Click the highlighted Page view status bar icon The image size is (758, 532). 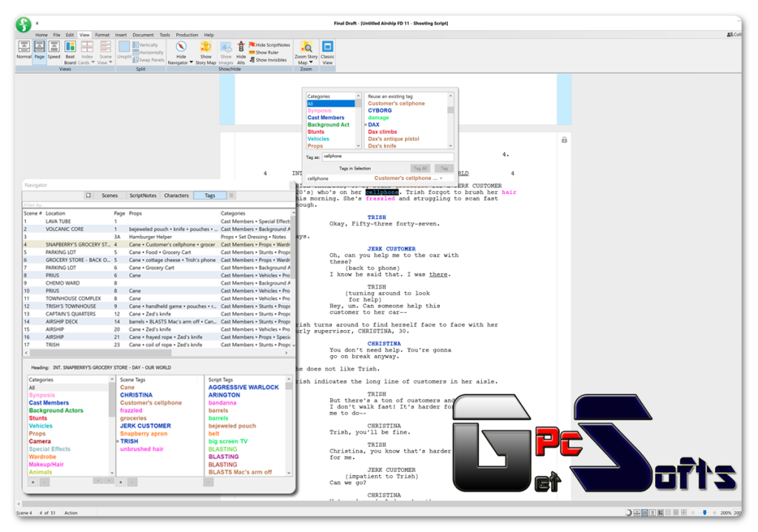point(645,513)
